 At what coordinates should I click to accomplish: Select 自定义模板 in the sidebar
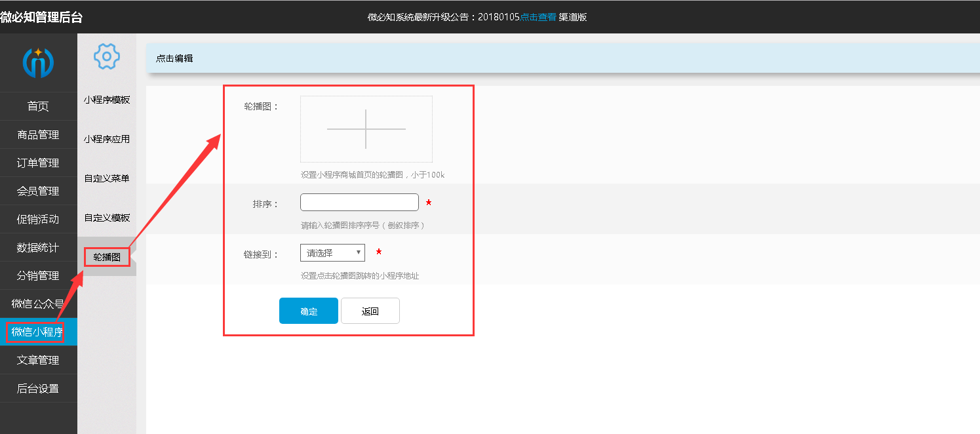click(105, 217)
